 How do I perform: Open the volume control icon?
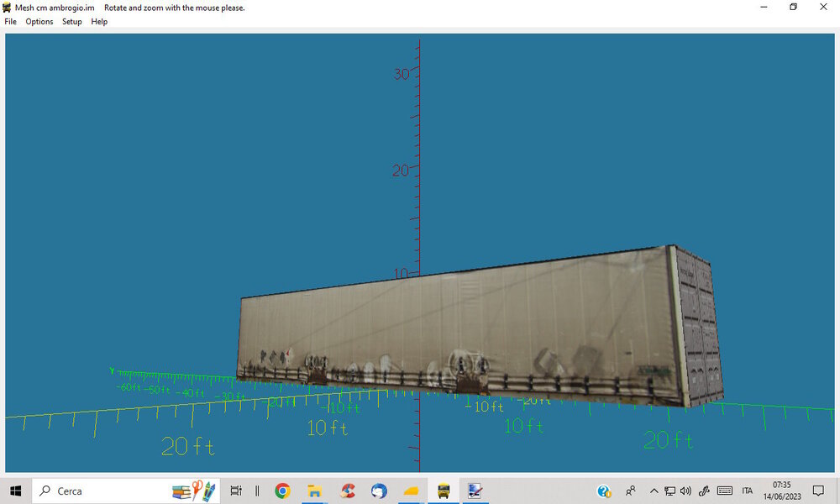tap(685, 491)
